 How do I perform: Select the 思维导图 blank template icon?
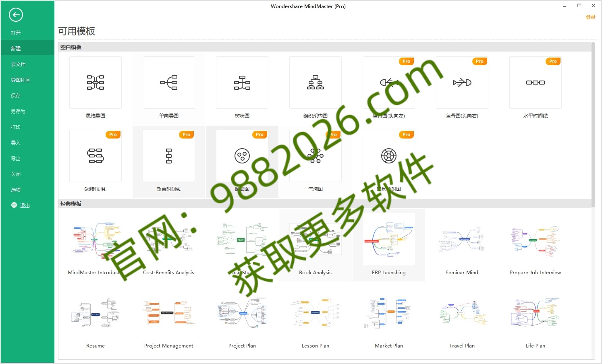click(95, 83)
